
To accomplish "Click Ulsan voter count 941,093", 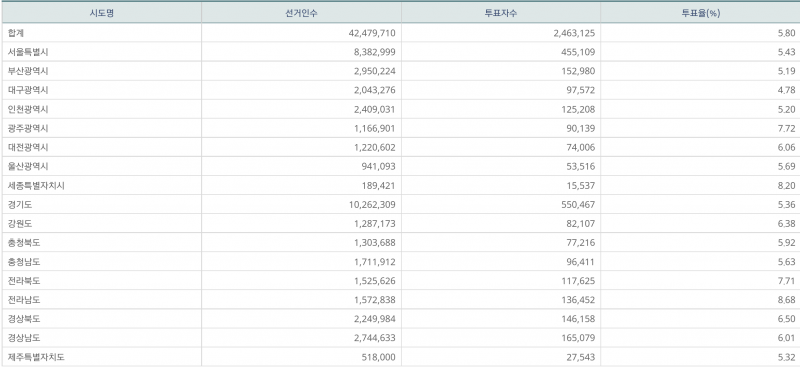I will (x=379, y=166).
